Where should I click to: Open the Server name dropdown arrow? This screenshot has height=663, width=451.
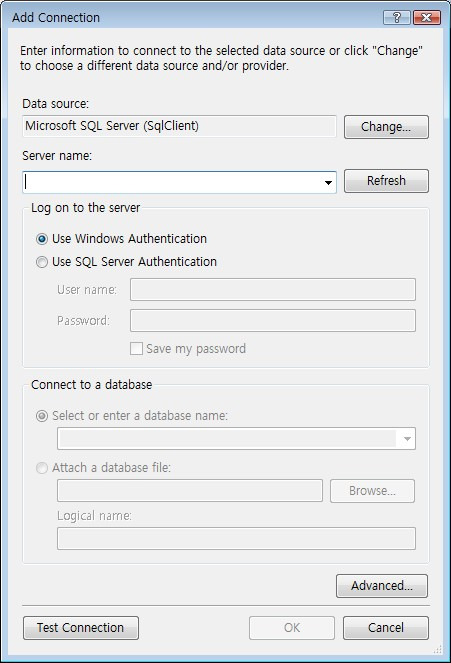point(328,183)
